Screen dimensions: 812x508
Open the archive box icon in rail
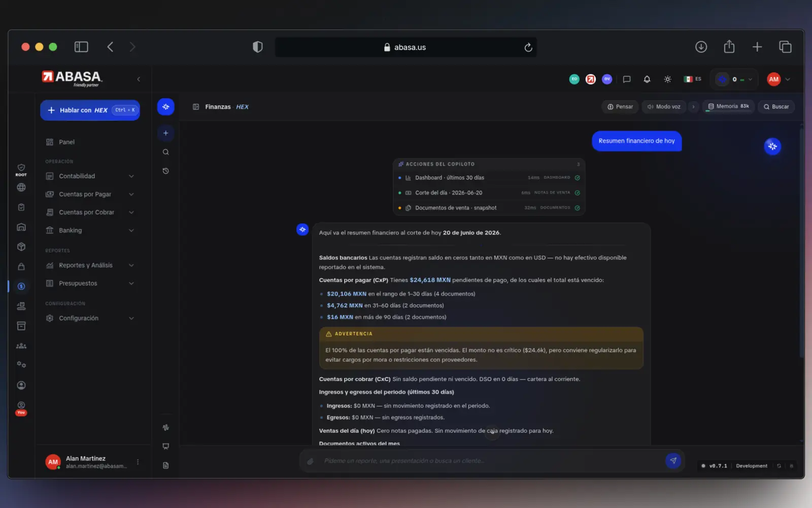(x=21, y=326)
